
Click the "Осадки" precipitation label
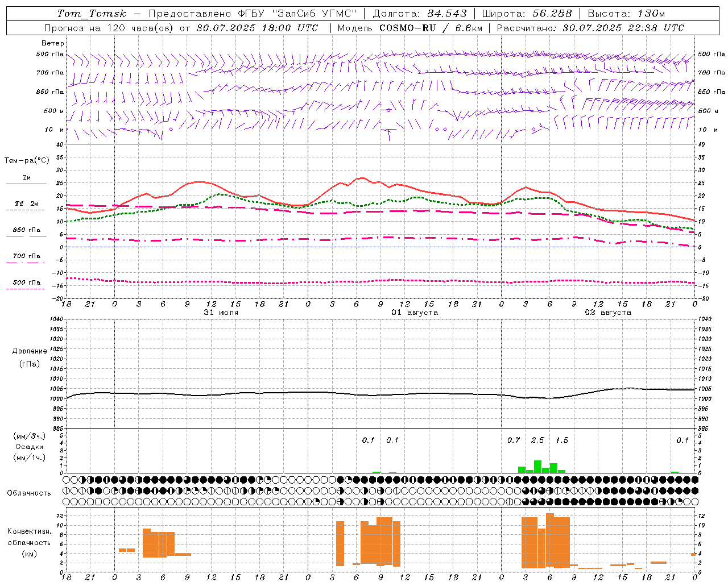click(x=30, y=447)
